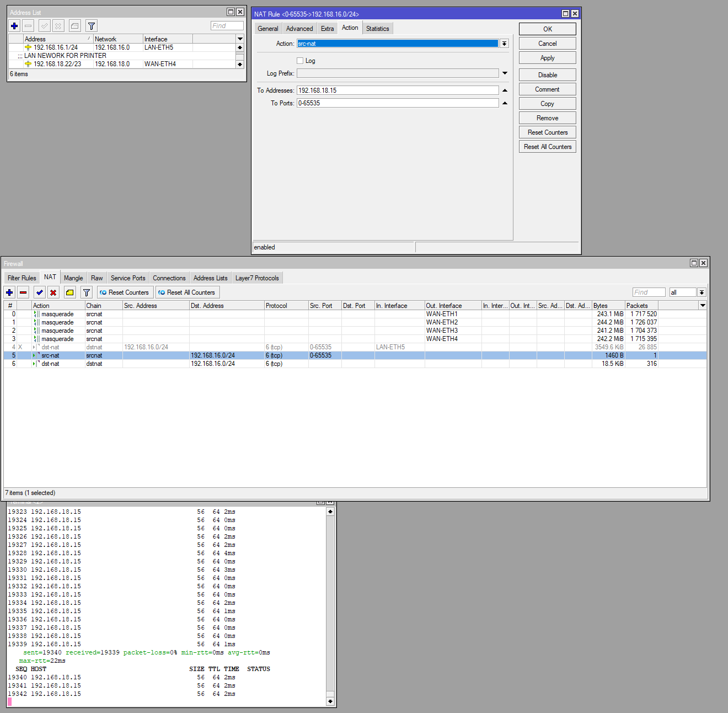Screen dimensions: 728x713
Task: Open the Layer7 Protocols tab
Action: pyautogui.click(x=257, y=278)
